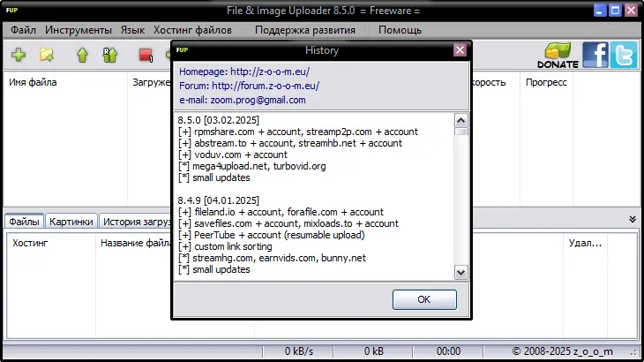Click the add folder icon in toolbar
Image resolution: width=644 pixels, height=362 pixels.
pos(47,55)
